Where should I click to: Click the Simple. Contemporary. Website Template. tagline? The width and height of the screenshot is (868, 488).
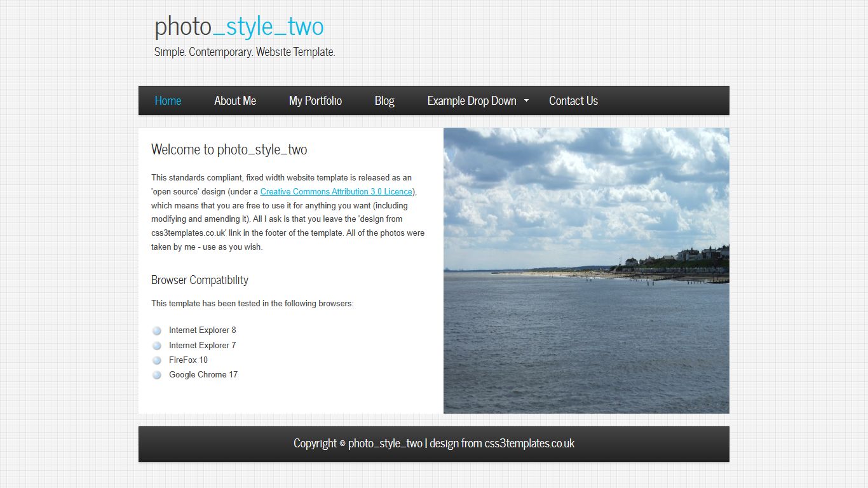click(245, 52)
